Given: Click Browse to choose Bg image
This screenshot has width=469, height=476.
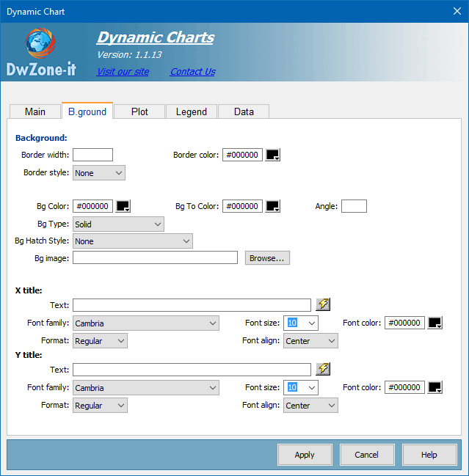Looking at the screenshot, I should (267, 258).
